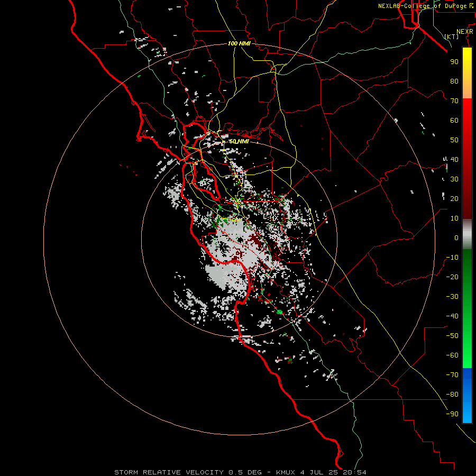
Task: Click the [KT] units label
Action: (452, 36)
